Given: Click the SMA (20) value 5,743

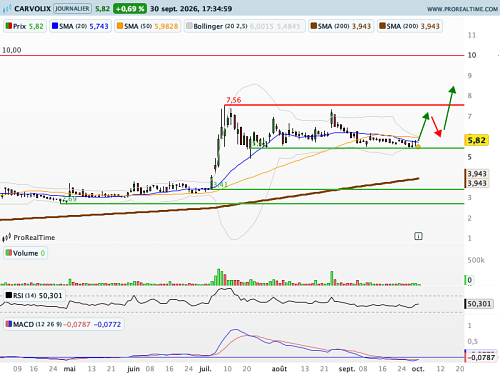Looking at the screenshot, I should (x=99, y=26).
